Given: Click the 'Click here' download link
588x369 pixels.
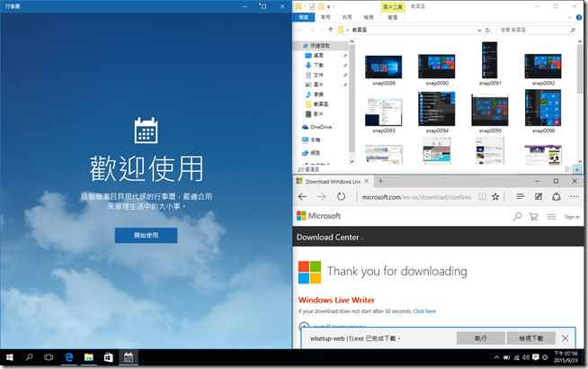Looking at the screenshot, I should click(x=424, y=311).
